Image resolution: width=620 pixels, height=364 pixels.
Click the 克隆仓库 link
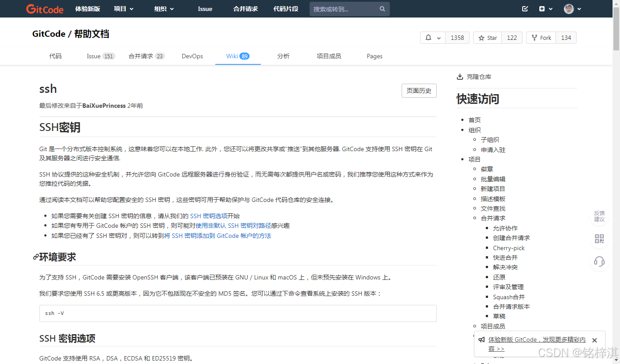point(479,77)
